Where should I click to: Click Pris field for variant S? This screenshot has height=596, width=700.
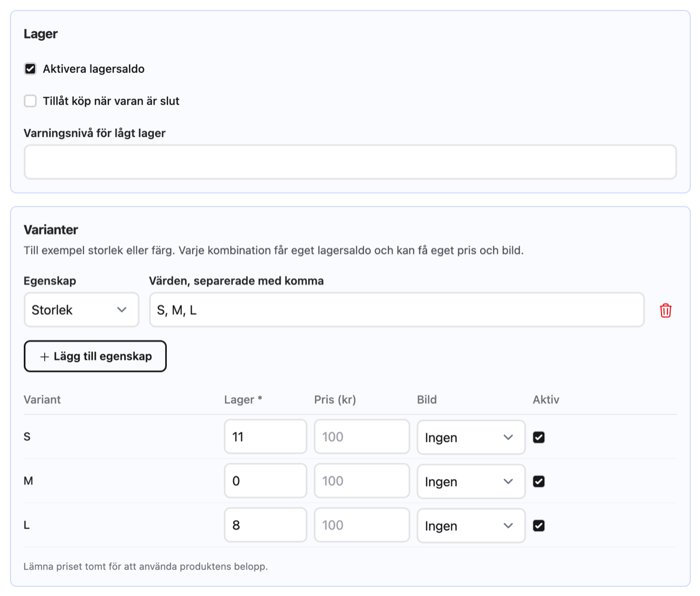point(362,437)
